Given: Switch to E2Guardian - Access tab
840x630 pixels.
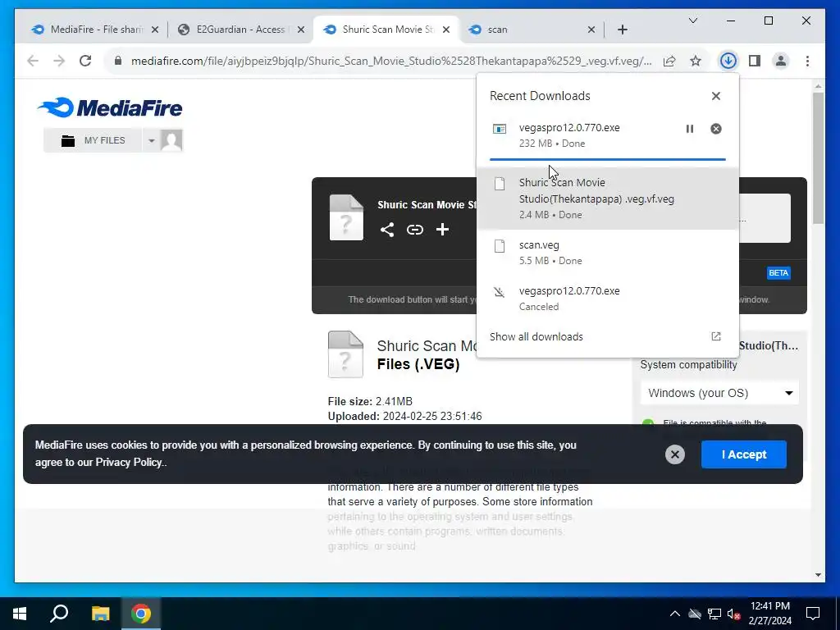Looking at the screenshot, I should [x=240, y=30].
